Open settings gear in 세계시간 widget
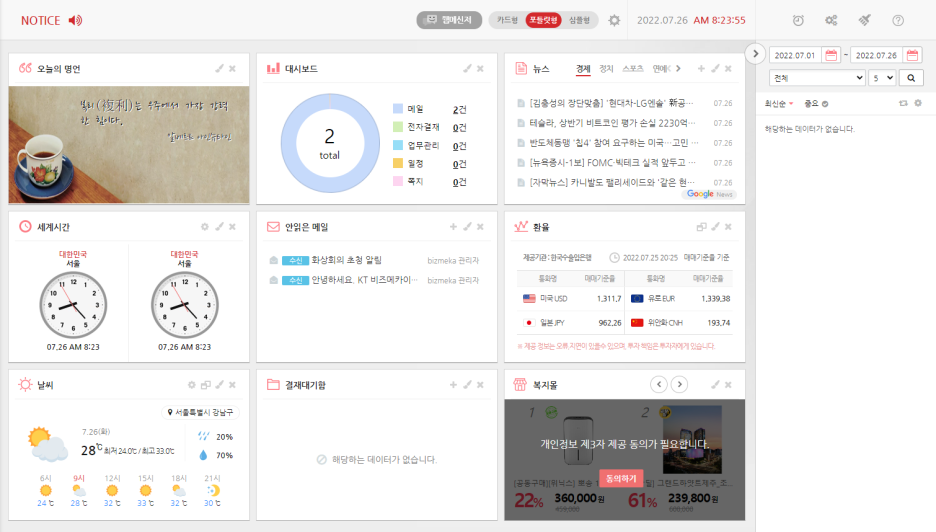936x532 pixels. 205,227
